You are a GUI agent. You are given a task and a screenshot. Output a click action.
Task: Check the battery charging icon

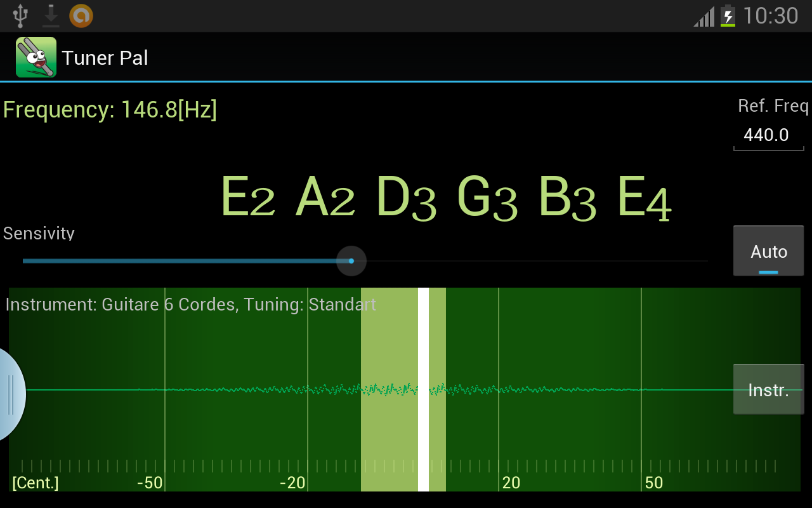(x=728, y=16)
